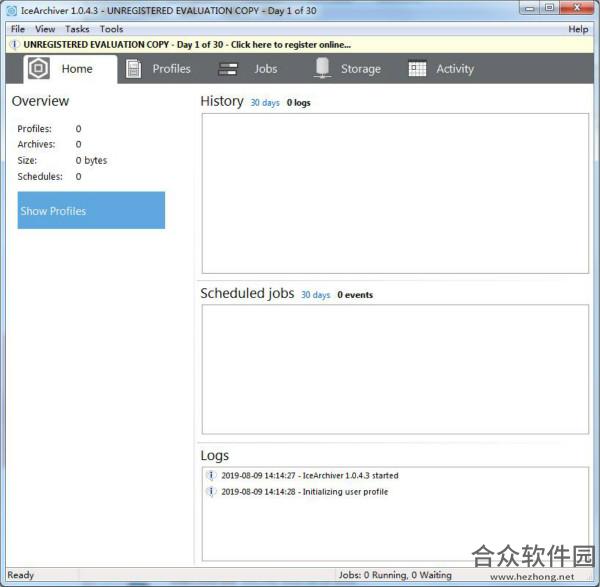Click the info icon on the registration banner
This screenshot has width=600, height=587.
point(14,44)
